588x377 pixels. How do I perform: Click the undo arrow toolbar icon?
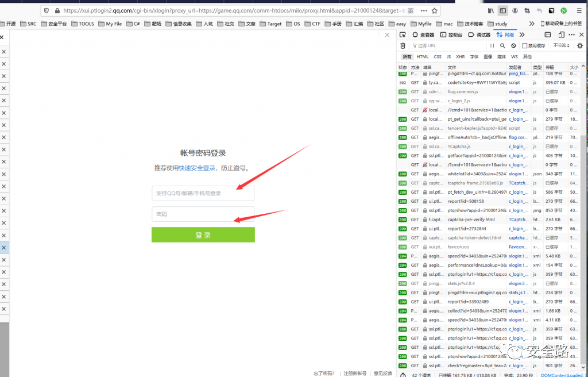539,11
